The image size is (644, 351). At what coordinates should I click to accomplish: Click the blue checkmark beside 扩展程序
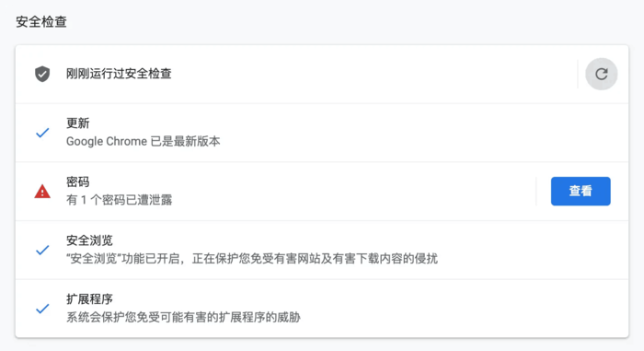(x=42, y=309)
